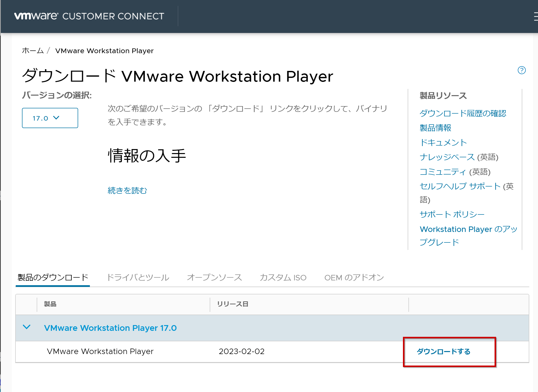This screenshot has height=392, width=538.
Task: Click the VMware Customer Connect logo
Action: [x=89, y=16]
